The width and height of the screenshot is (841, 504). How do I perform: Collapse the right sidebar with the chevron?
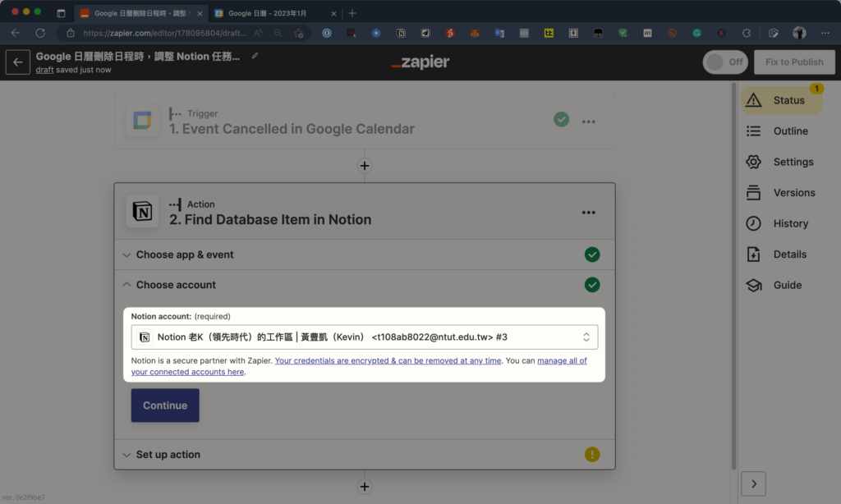(753, 484)
